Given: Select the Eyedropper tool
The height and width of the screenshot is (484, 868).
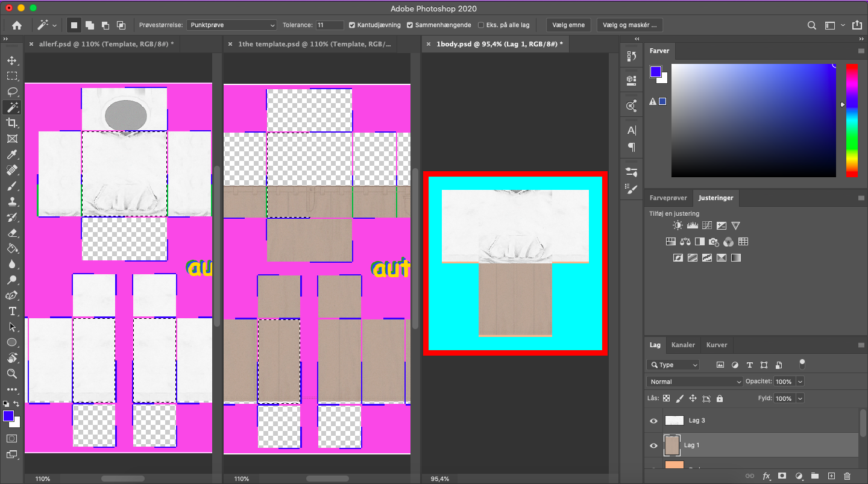Looking at the screenshot, I should 11,154.
